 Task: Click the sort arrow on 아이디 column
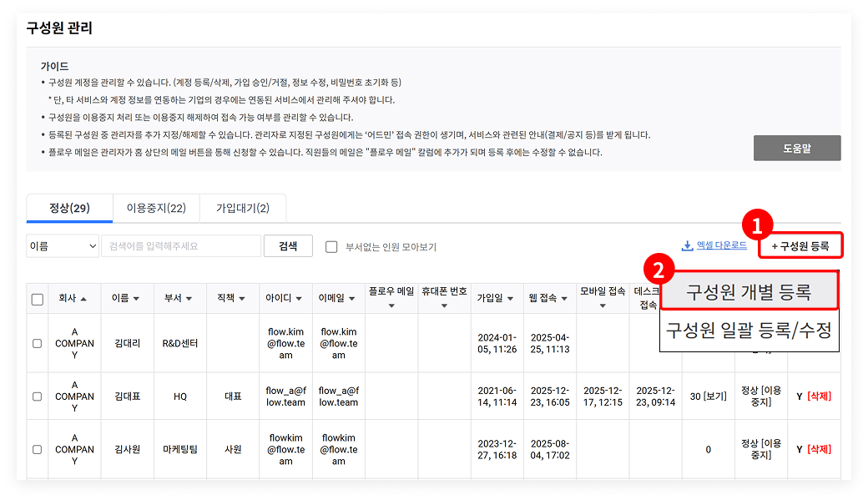298,298
